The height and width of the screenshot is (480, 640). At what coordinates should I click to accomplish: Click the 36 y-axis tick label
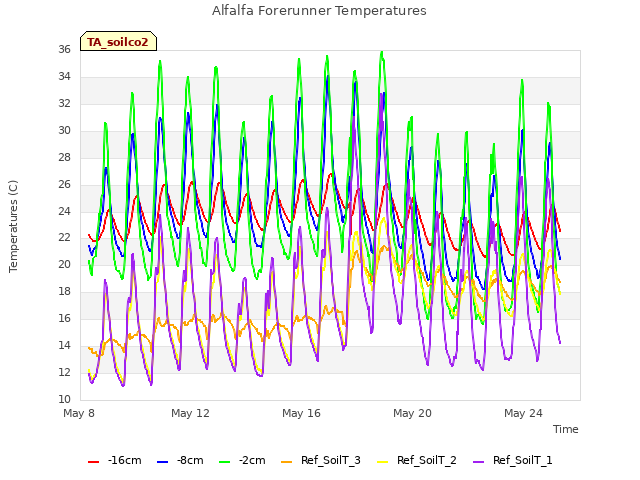pos(64,49)
